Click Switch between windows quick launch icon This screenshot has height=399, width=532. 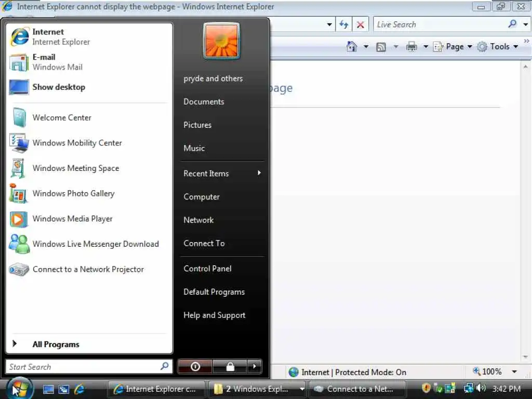click(x=64, y=389)
